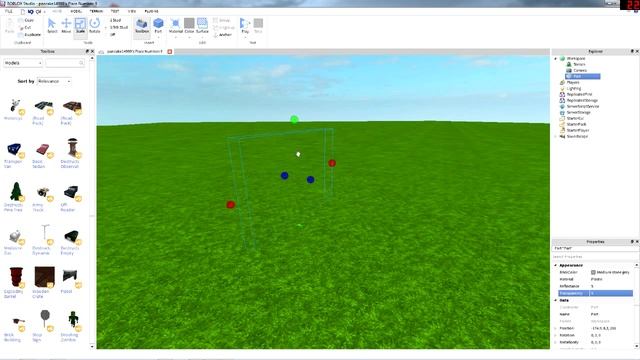This screenshot has height=360, width=640.
Task: Switch to the HOME ribbon tab
Action: 57,11
